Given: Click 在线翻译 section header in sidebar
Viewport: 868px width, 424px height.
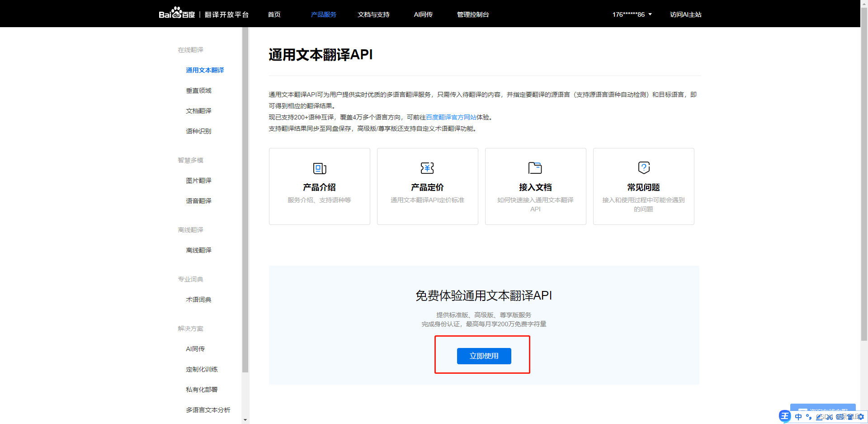Looking at the screenshot, I should coord(190,50).
